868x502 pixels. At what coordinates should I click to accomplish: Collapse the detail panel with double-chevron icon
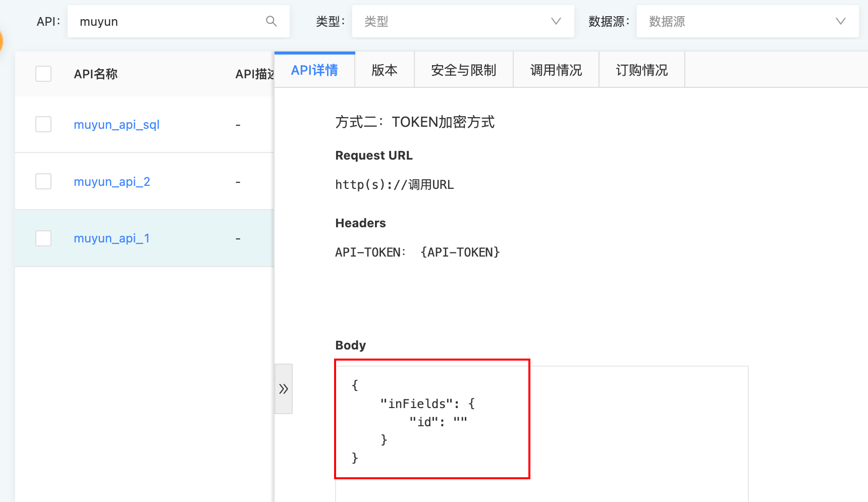pos(284,389)
